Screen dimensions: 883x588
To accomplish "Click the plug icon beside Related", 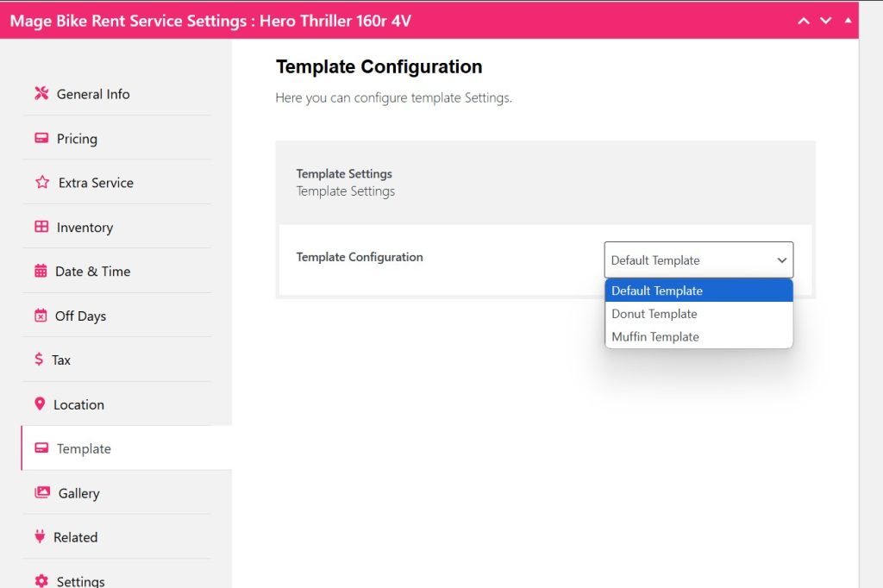I will 40,536.
